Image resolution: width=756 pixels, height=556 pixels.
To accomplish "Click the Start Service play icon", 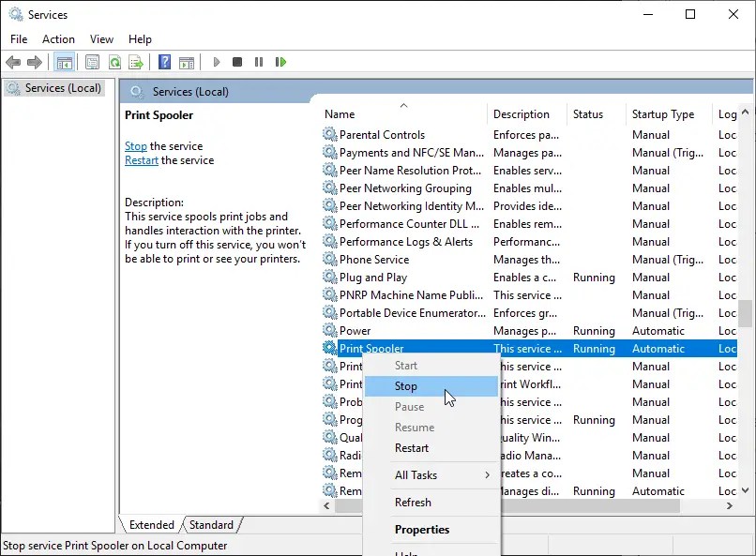I will pos(217,62).
